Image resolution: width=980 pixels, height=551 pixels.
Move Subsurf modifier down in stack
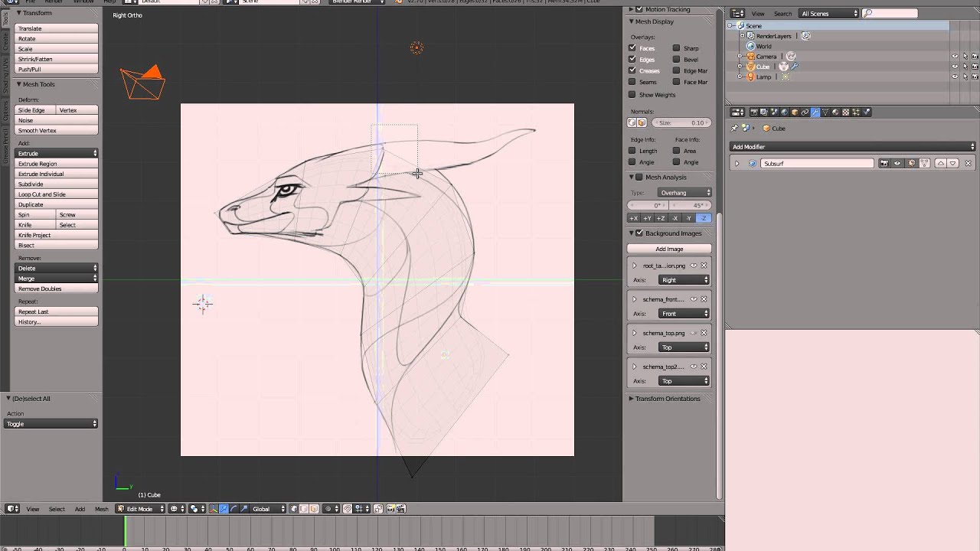953,163
